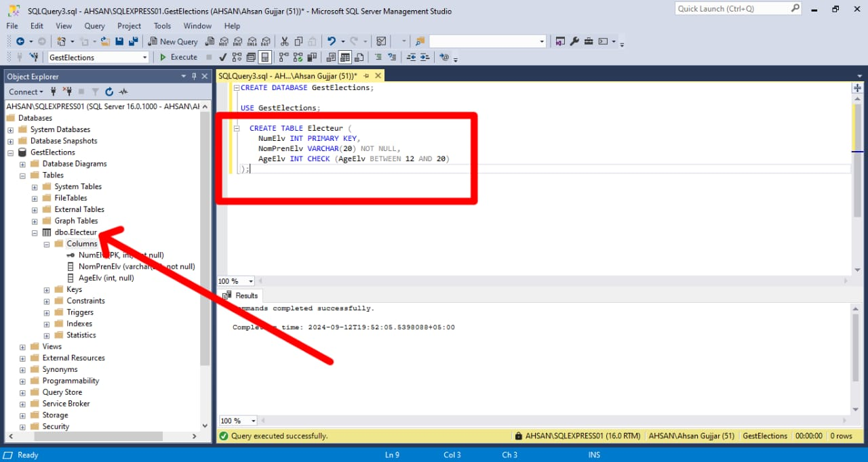
Task: Select Results to File mode
Action: [359, 57]
